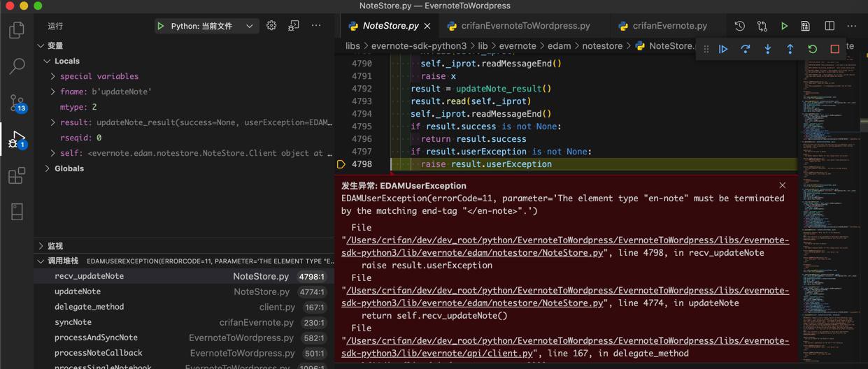Close the NoteStore.py tab
This screenshot has width=868, height=369.
tap(427, 26)
